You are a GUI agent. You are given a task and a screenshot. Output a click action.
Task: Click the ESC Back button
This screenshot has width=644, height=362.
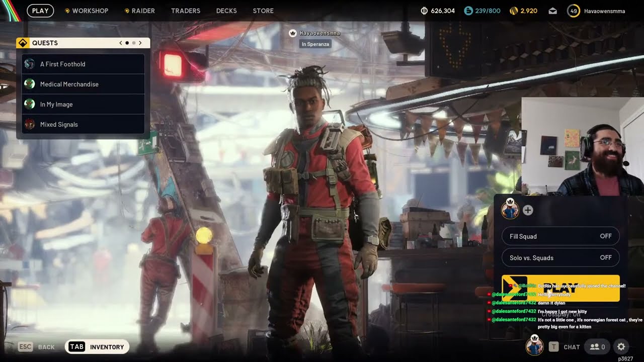pos(36,347)
